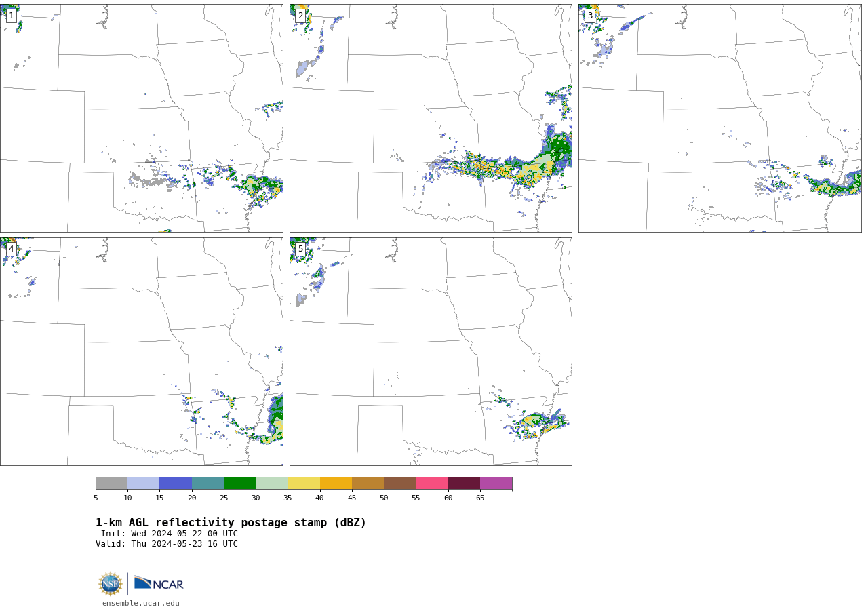The height and width of the screenshot is (611, 868).
Task: Click the colorbar tick label 25
Action: point(224,498)
